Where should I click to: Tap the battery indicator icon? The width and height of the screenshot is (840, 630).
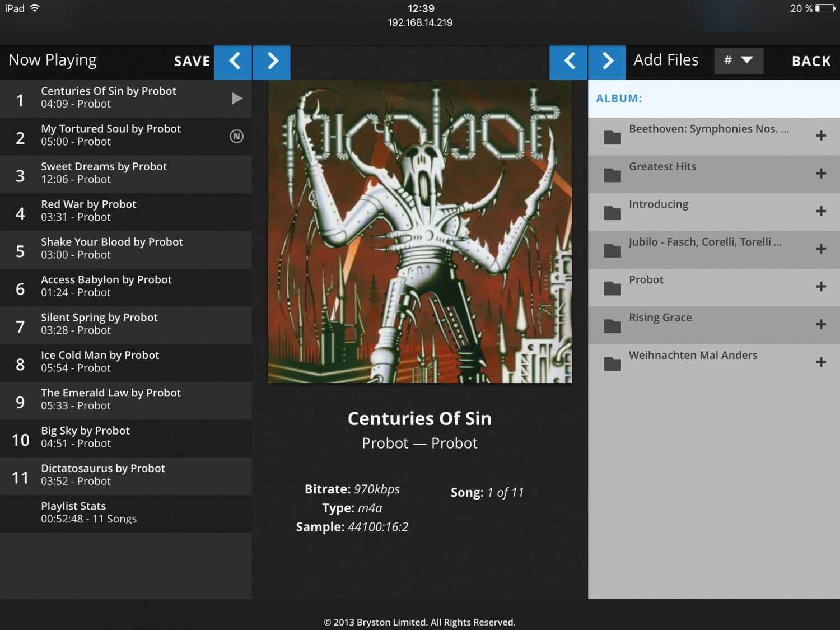click(825, 8)
